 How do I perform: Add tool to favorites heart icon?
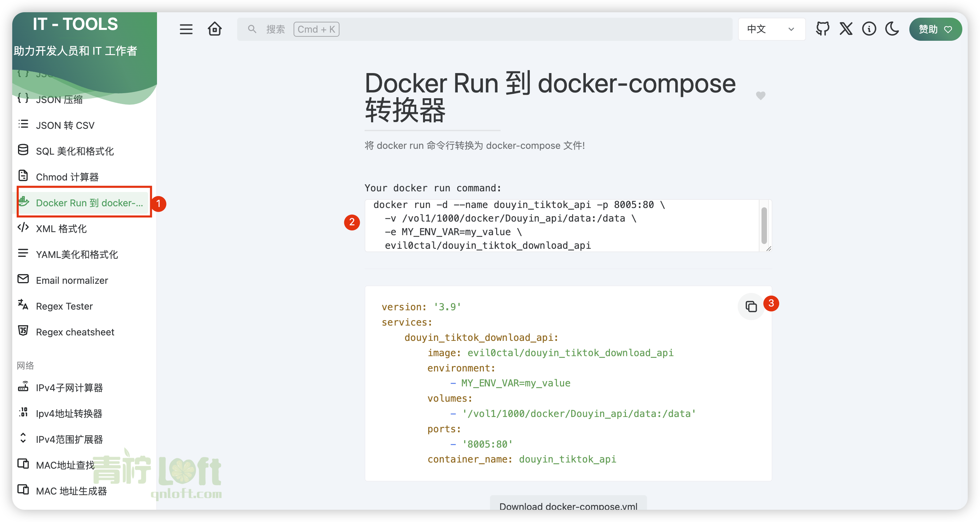coord(760,95)
